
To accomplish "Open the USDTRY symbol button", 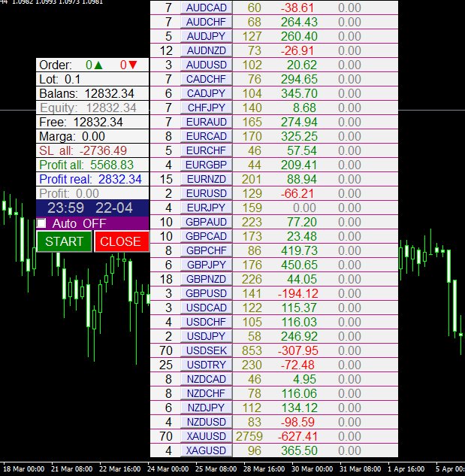I will coord(207,365).
